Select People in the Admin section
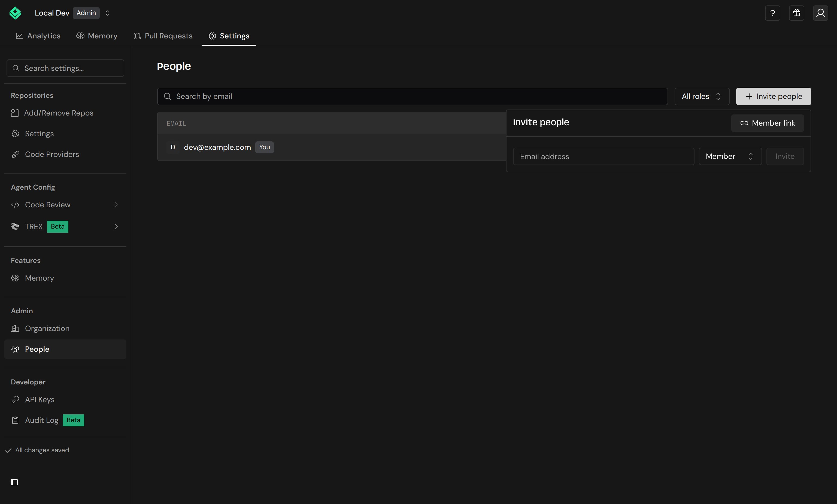The width and height of the screenshot is (837, 504). 65,349
